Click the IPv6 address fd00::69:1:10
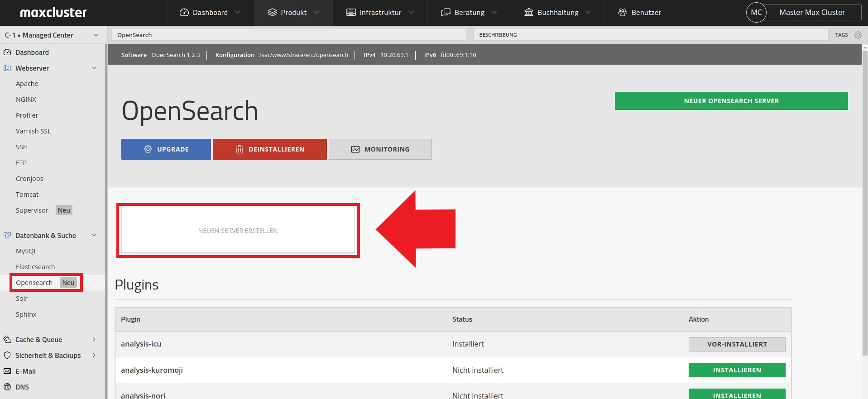Viewport: 868px width, 399px height. [458, 55]
